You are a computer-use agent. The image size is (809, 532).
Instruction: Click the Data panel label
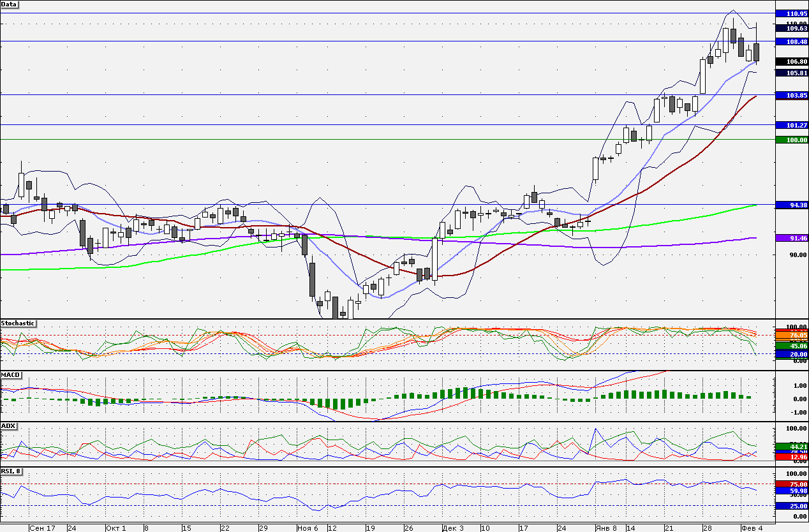coord(10,4)
